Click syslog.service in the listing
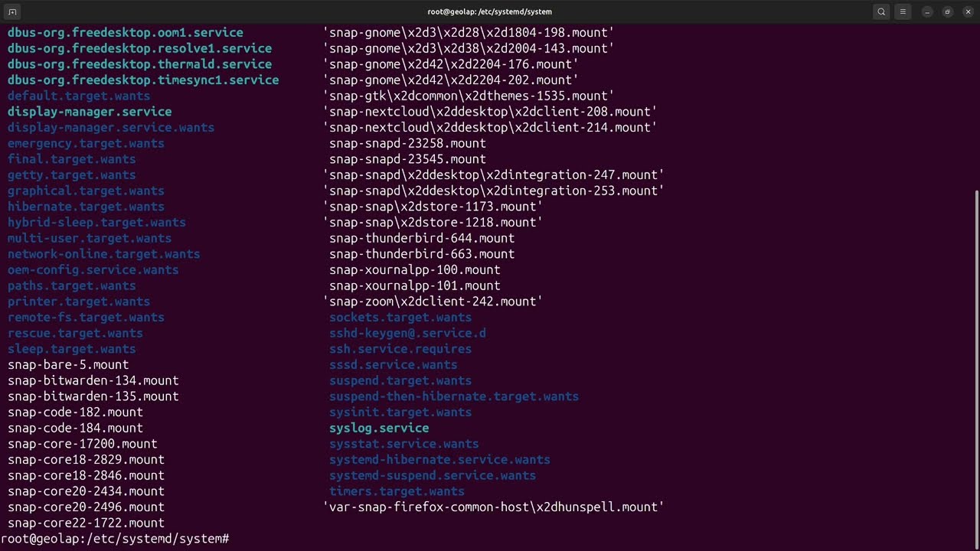This screenshot has width=980, height=551. pyautogui.click(x=379, y=428)
